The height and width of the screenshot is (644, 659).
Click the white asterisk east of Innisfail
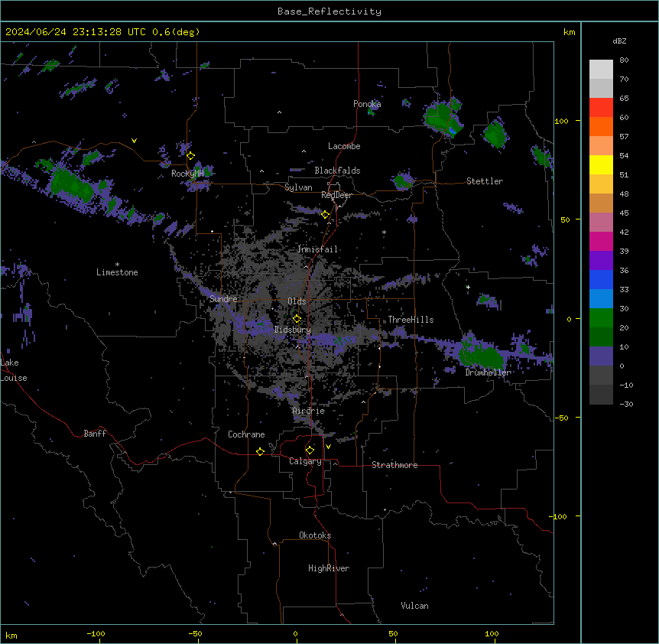pos(384,232)
